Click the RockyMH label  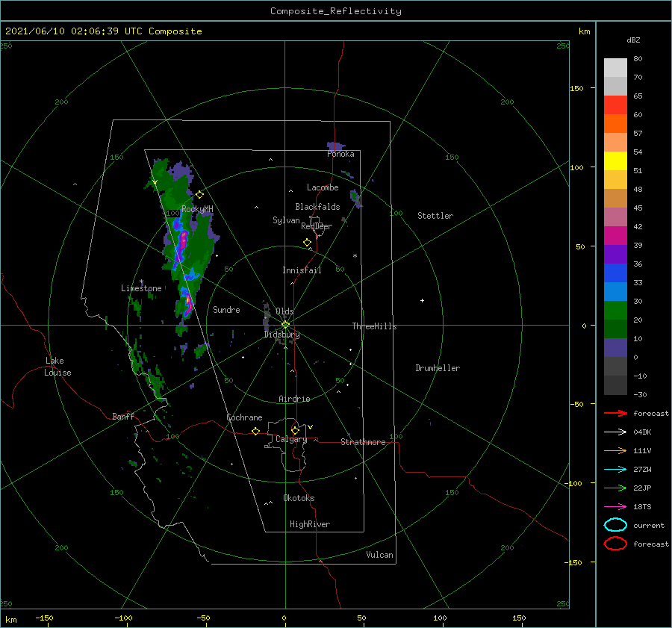pos(197,209)
